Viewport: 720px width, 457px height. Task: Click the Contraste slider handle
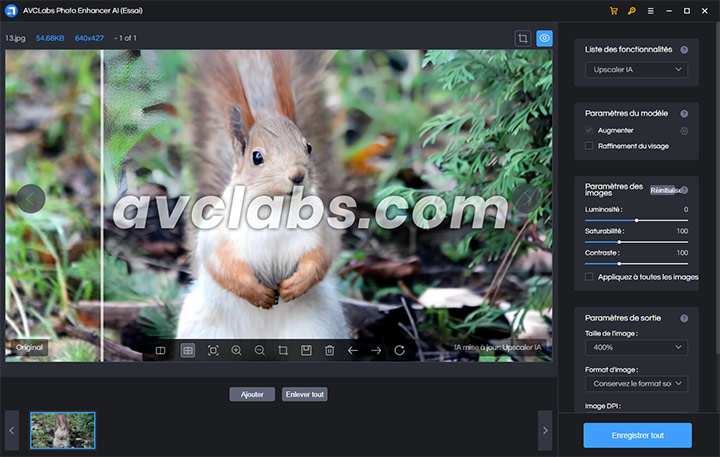tap(619, 264)
